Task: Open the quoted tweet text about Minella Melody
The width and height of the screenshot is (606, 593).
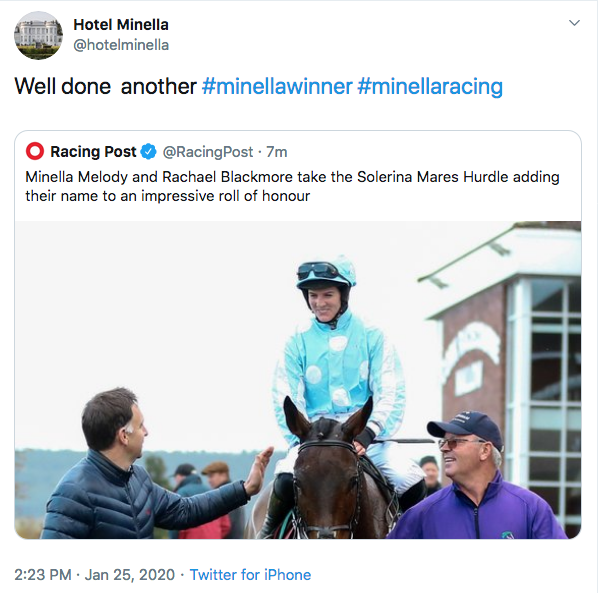Action: (292, 186)
